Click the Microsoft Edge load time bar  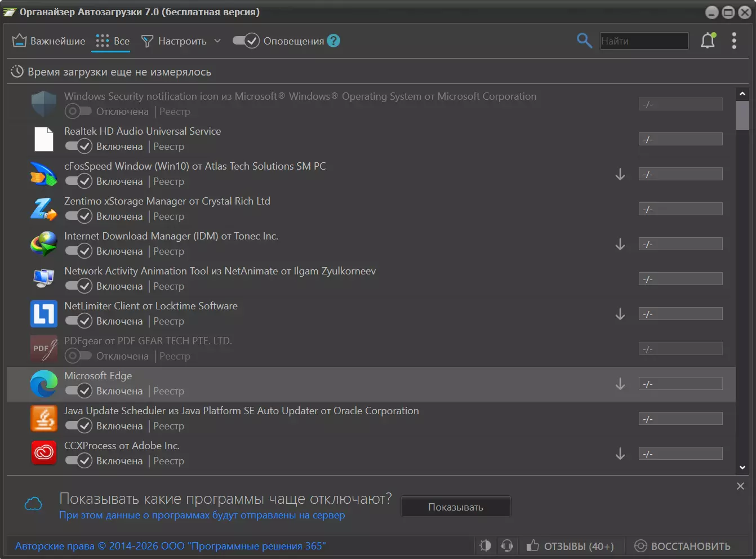pos(681,384)
